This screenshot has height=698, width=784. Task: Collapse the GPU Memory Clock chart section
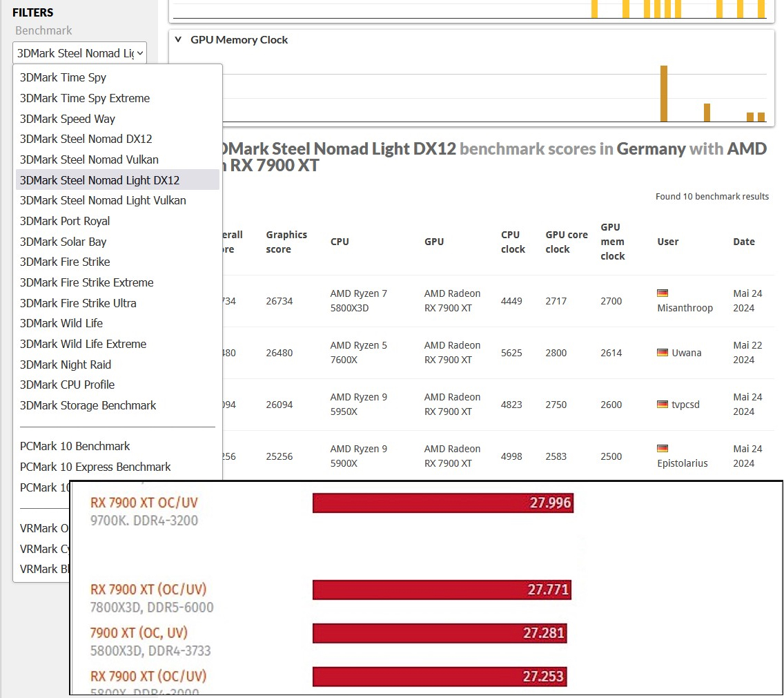click(178, 39)
